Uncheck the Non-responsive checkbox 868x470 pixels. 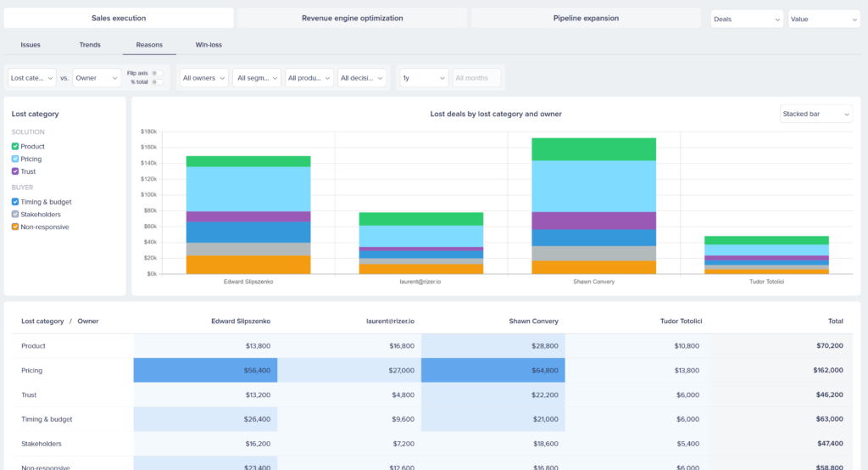(15, 227)
